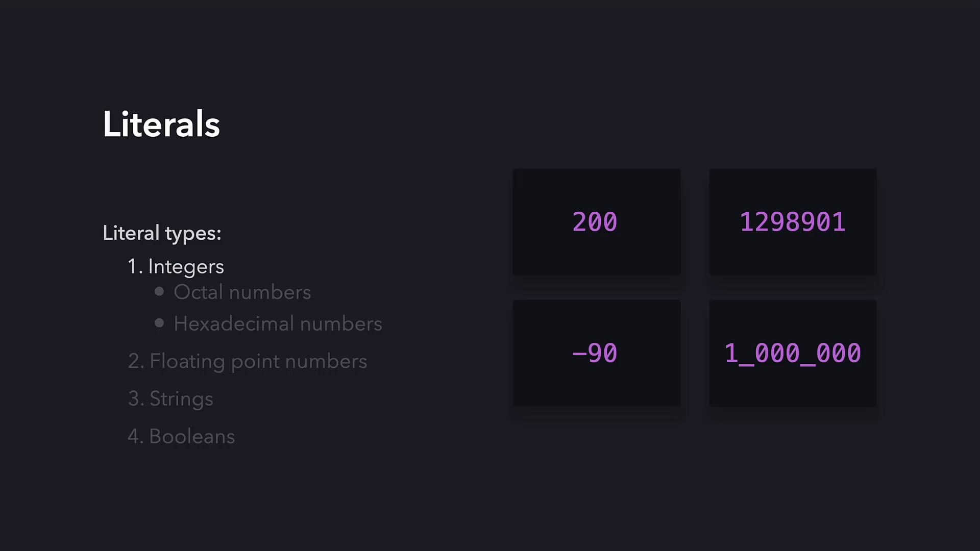This screenshot has width=980, height=551.
Task: Click the numeral "3." before Strings
Action: click(x=136, y=399)
